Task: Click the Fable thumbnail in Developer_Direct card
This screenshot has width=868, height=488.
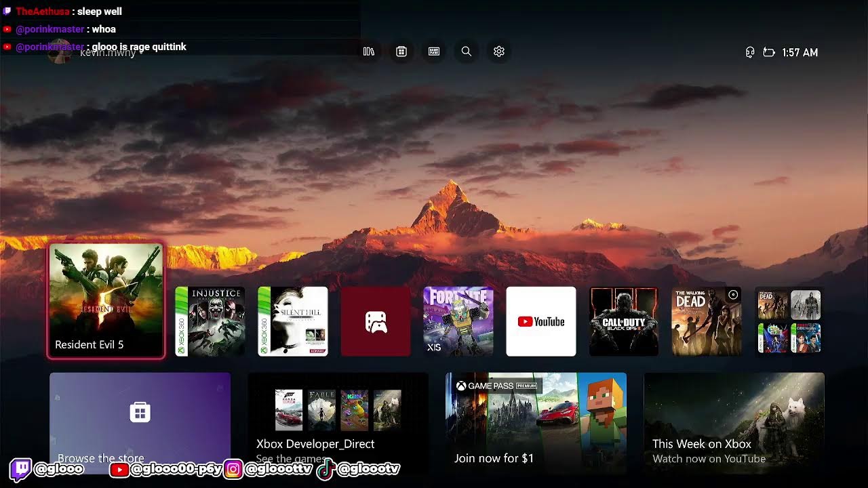Action: pyautogui.click(x=321, y=410)
